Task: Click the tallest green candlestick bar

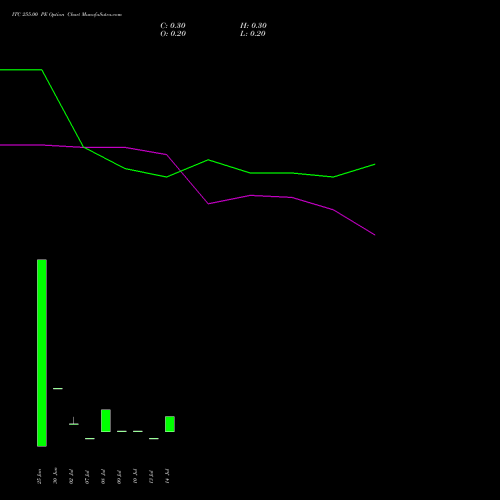Action: (42, 353)
